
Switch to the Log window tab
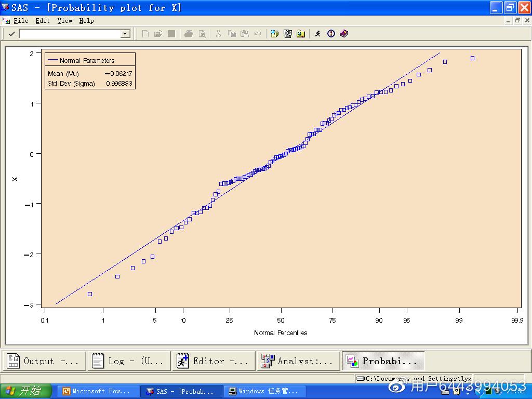tap(128, 361)
